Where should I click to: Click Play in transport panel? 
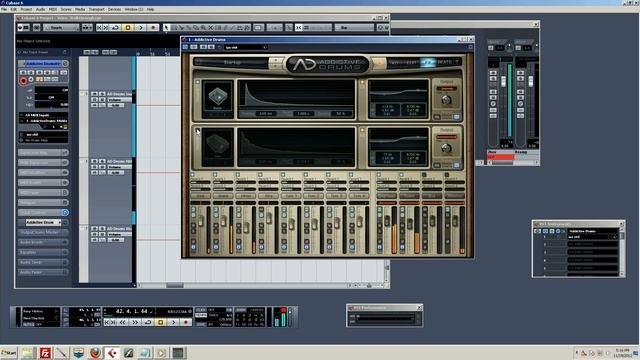tap(173, 322)
